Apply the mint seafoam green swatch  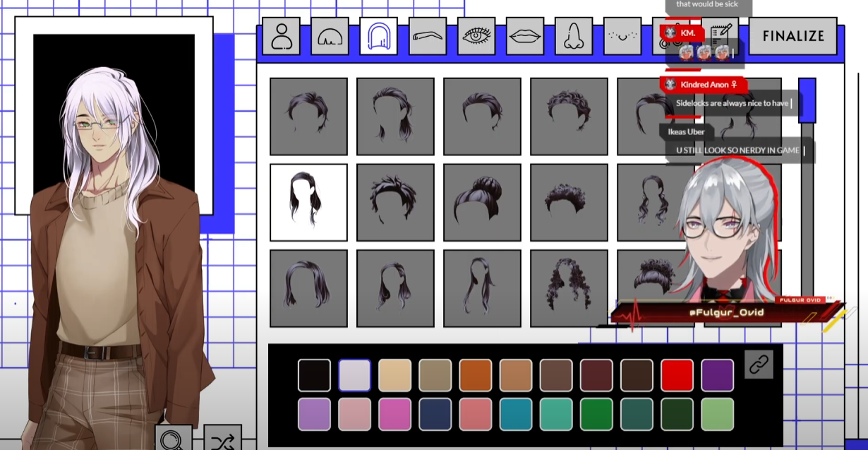coord(556,415)
